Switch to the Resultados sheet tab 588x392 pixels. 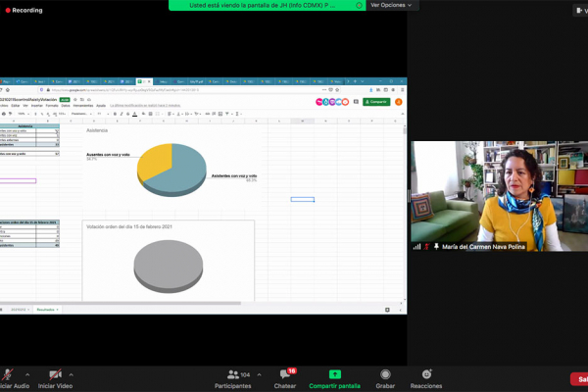coord(47,310)
